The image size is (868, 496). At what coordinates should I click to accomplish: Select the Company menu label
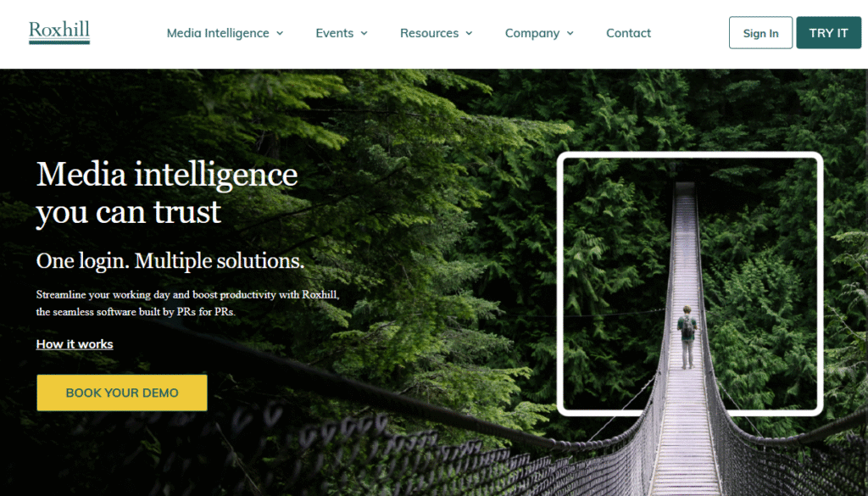(x=532, y=33)
